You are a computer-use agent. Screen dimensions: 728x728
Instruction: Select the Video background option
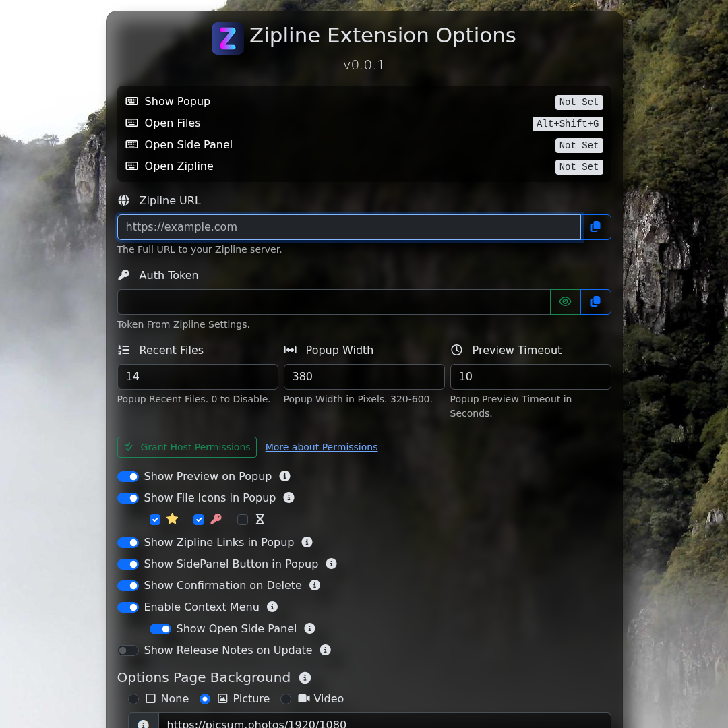coord(285,699)
